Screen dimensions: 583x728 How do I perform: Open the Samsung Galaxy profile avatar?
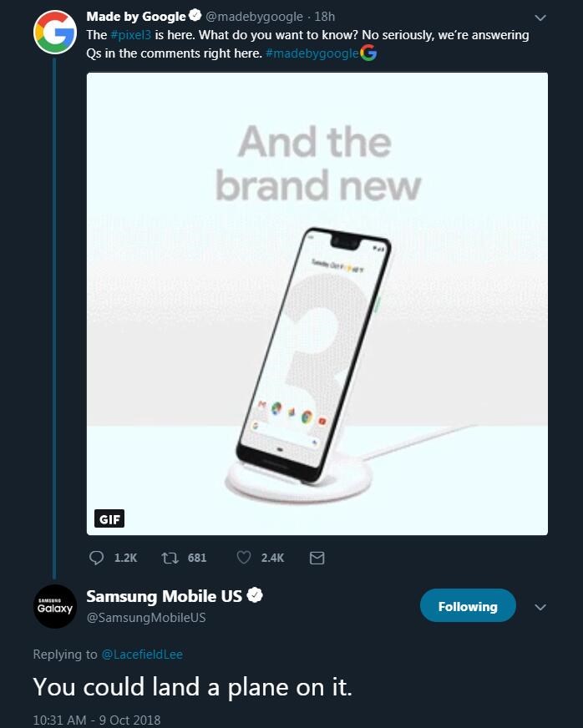pos(55,606)
